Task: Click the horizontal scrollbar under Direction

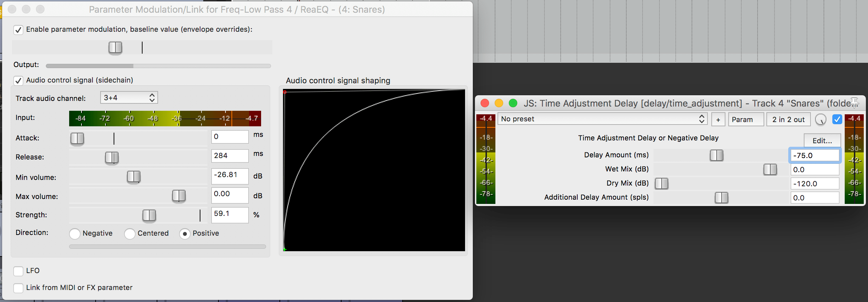Action: (x=168, y=247)
